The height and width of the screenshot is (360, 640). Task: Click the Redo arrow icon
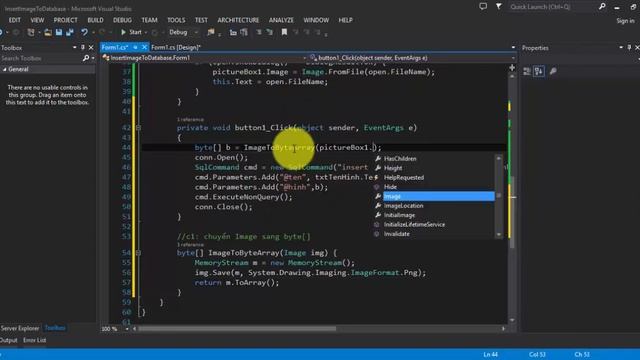pyautogui.click(x=102, y=32)
